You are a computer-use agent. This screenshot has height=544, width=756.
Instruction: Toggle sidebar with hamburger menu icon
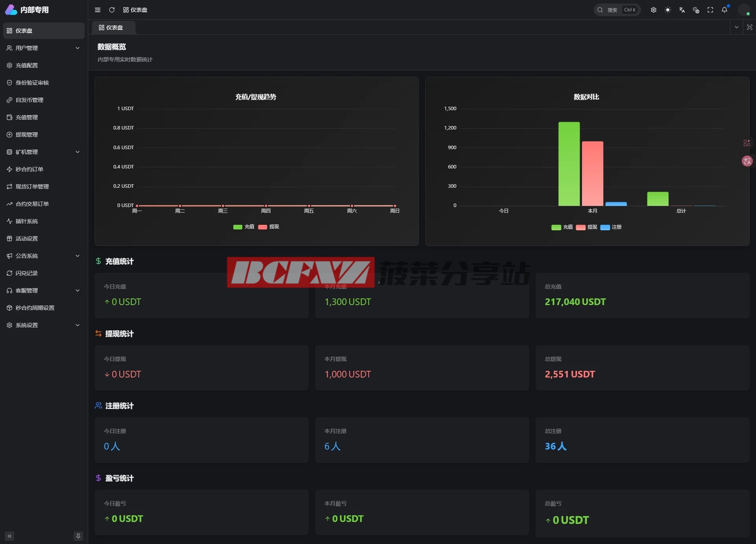tap(98, 10)
